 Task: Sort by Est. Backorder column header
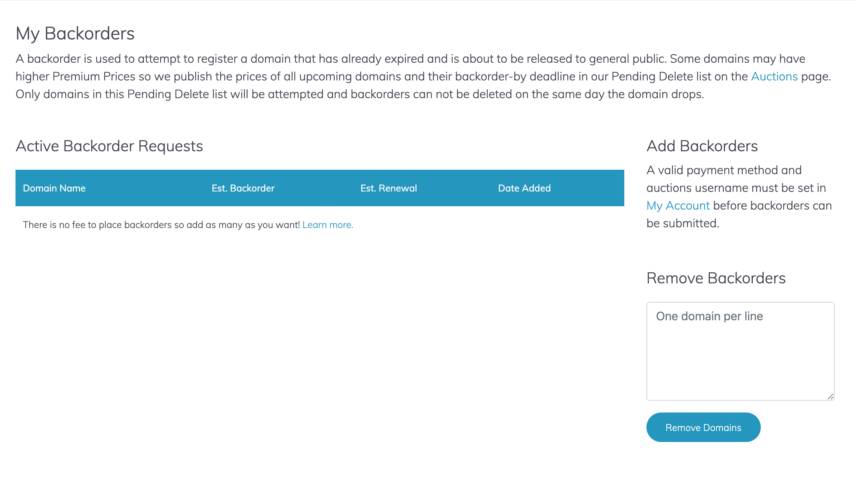click(x=243, y=188)
